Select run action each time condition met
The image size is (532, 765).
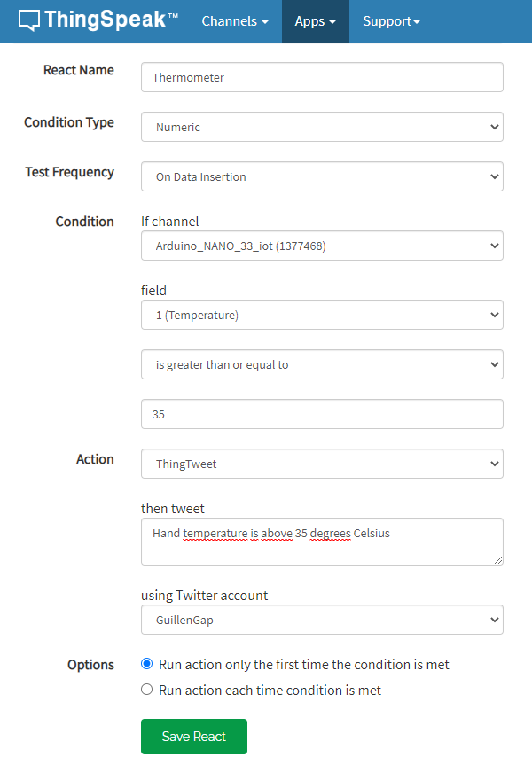coord(147,690)
